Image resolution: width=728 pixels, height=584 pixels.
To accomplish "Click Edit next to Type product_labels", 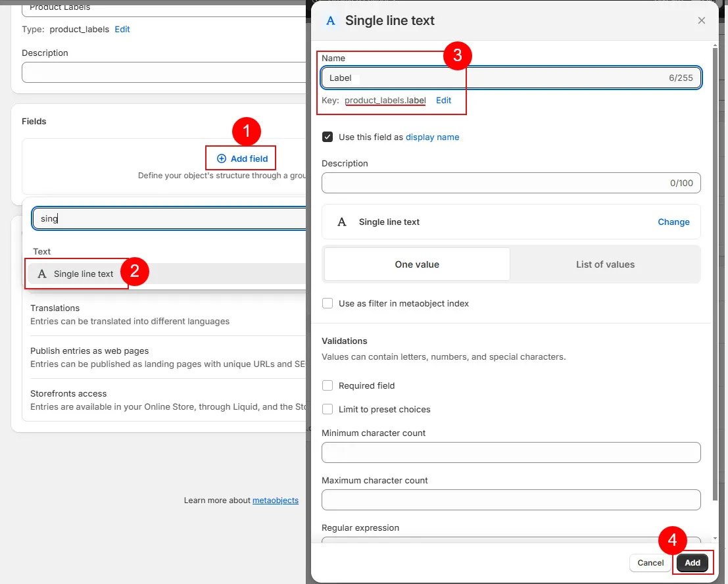I will [x=122, y=30].
